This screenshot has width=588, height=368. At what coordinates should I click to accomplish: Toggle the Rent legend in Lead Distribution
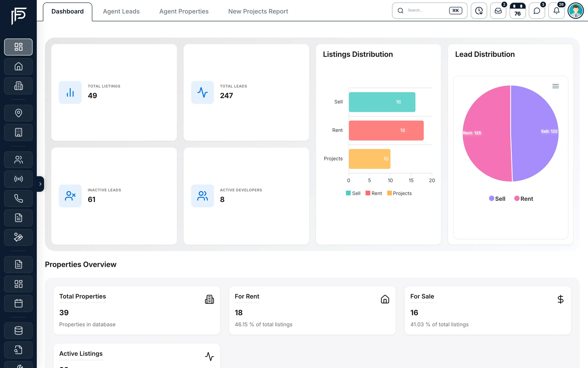(x=524, y=198)
